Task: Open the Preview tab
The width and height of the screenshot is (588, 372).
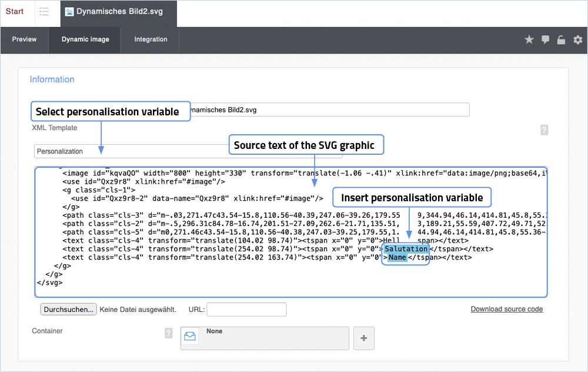Action: tap(24, 39)
